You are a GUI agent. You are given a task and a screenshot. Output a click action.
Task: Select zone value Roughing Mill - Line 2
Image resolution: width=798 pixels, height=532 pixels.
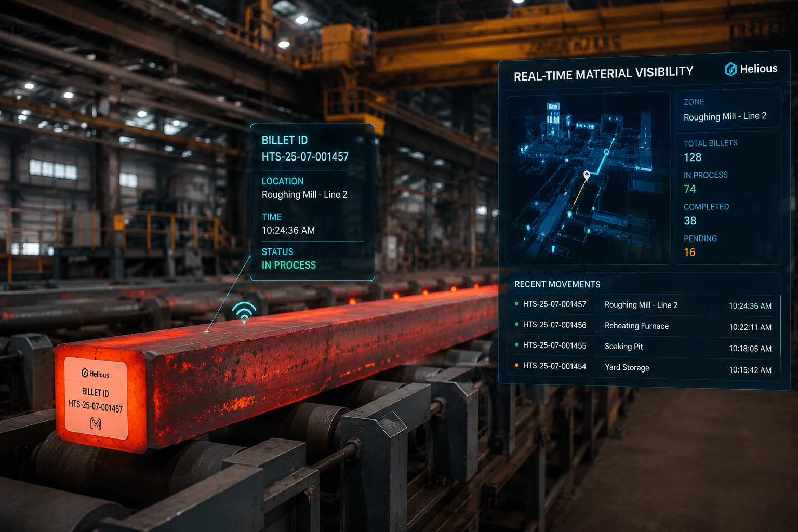tap(725, 116)
